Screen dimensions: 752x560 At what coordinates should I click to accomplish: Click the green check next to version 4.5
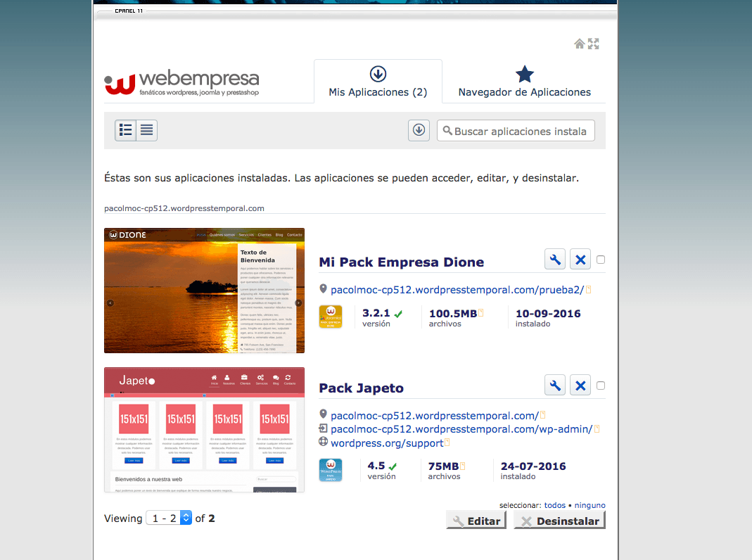click(393, 467)
